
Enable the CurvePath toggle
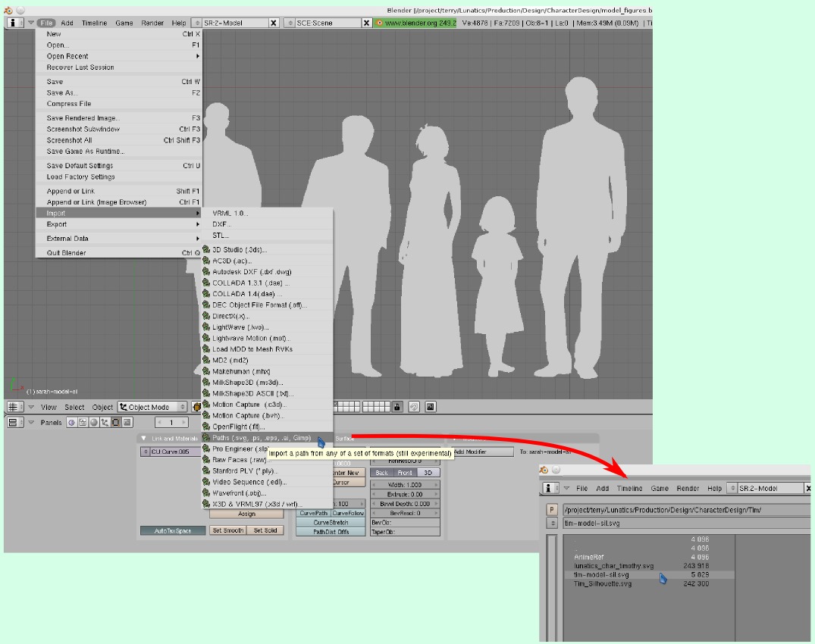point(313,513)
